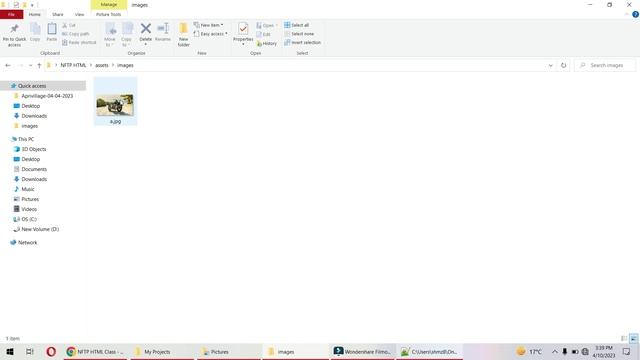The height and width of the screenshot is (360, 640).
Task: Click assets in address path
Action: (x=102, y=65)
